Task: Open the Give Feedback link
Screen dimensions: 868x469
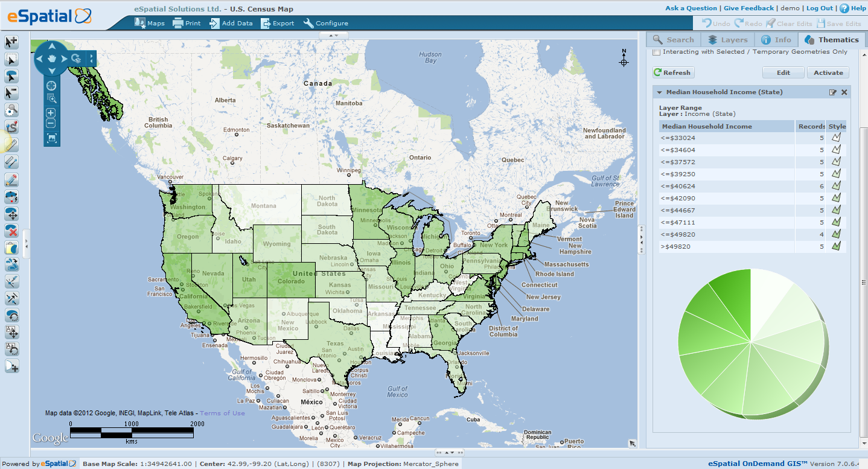Action: click(748, 8)
